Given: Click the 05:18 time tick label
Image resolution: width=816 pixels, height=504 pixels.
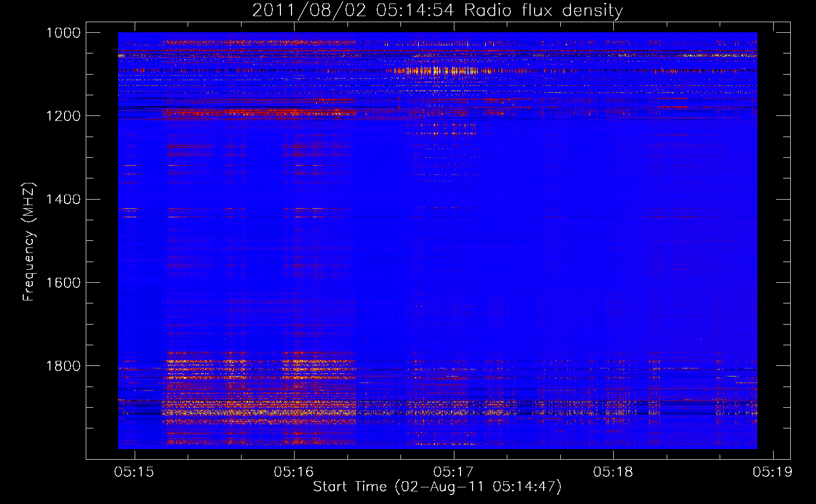Looking at the screenshot, I should coord(613,472).
